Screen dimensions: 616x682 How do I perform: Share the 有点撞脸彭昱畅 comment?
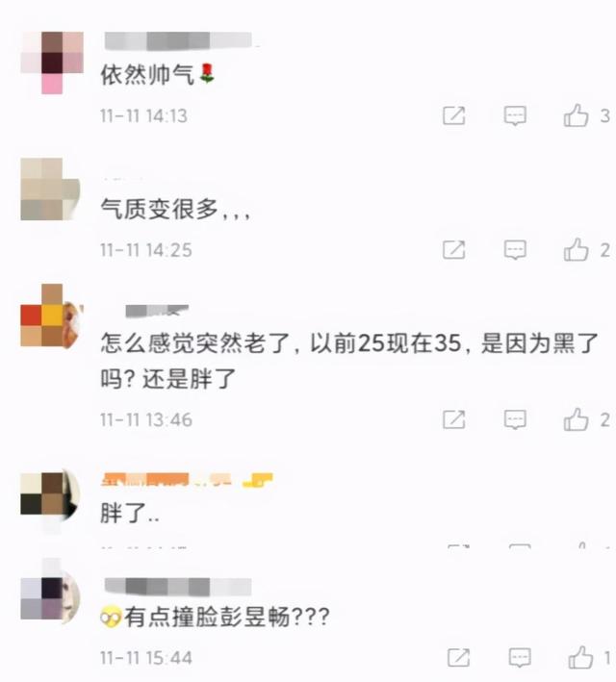tap(459, 658)
